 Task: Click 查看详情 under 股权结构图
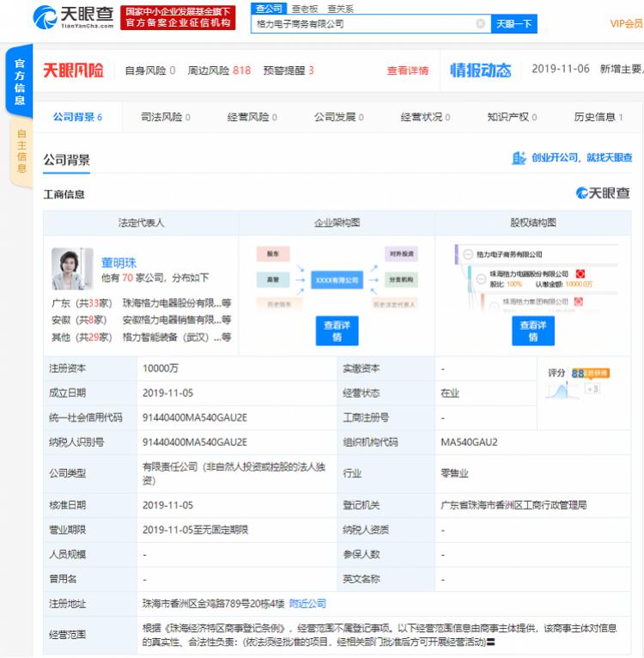pos(533,331)
